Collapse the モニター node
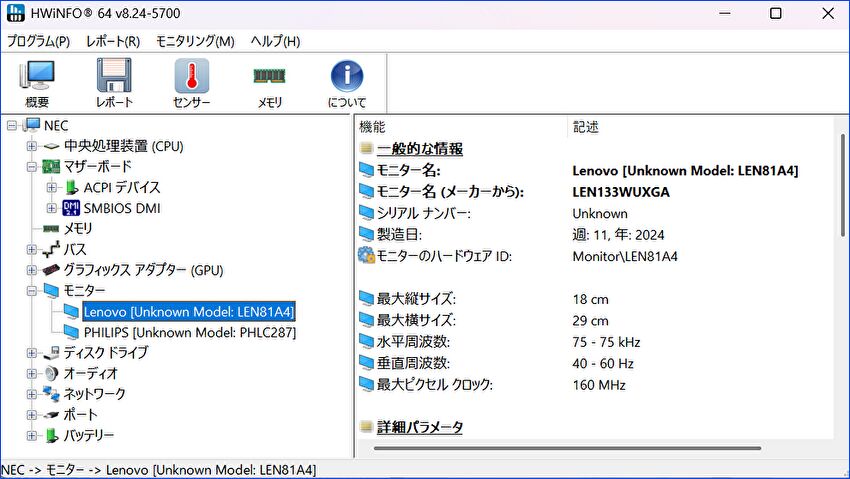 click(x=32, y=291)
